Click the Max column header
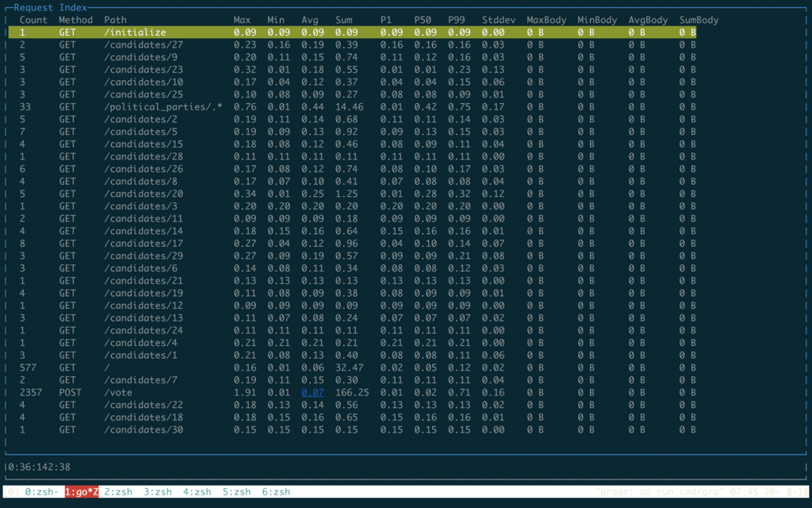The width and height of the screenshot is (812, 508). [242, 20]
